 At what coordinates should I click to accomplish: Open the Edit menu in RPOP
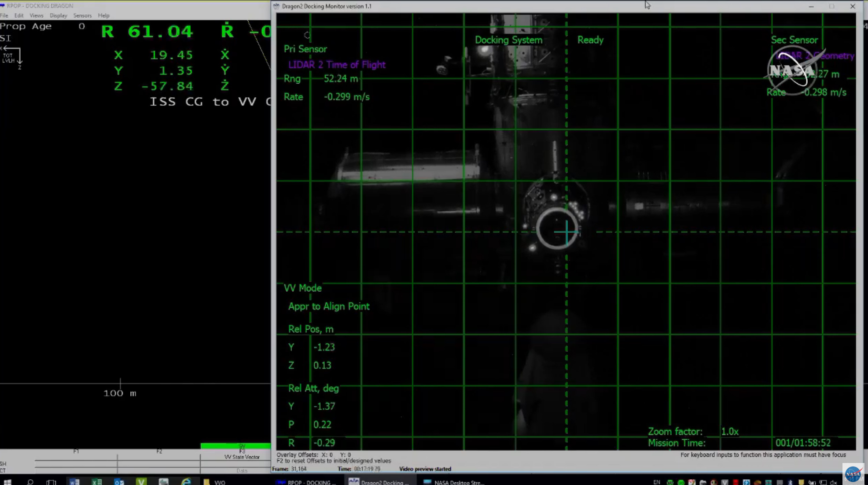(x=18, y=15)
